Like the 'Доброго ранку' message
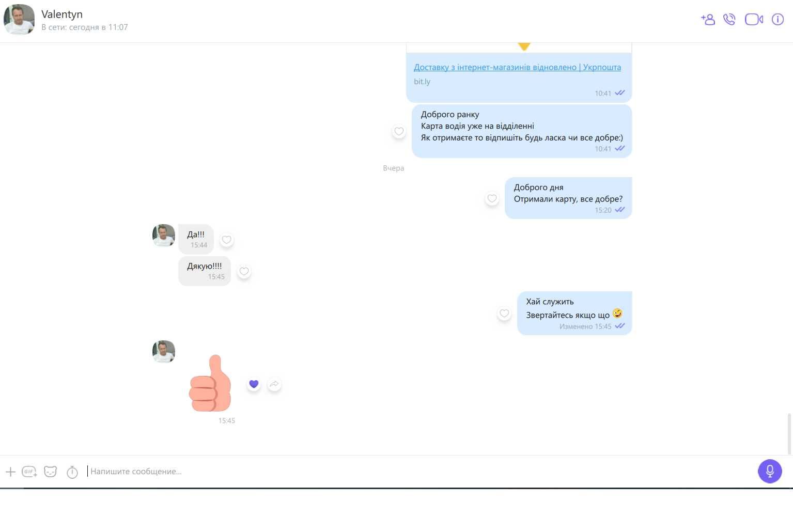 (x=399, y=131)
